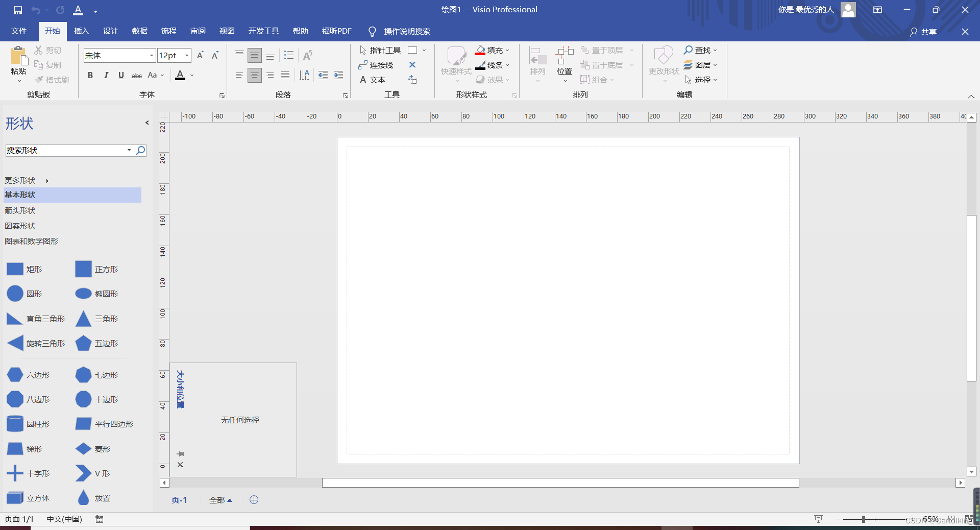Click the Format Painter (格式刷) icon

pyautogui.click(x=52, y=80)
